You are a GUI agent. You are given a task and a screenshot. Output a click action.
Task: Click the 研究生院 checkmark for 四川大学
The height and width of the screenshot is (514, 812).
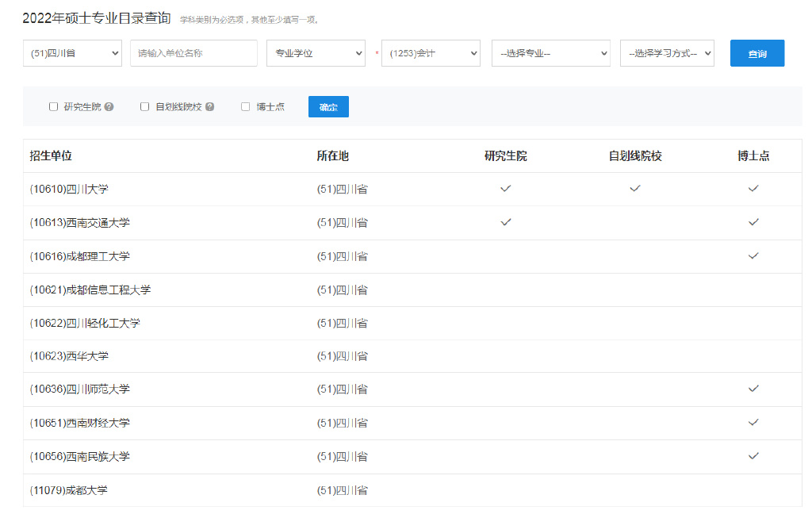coord(505,189)
